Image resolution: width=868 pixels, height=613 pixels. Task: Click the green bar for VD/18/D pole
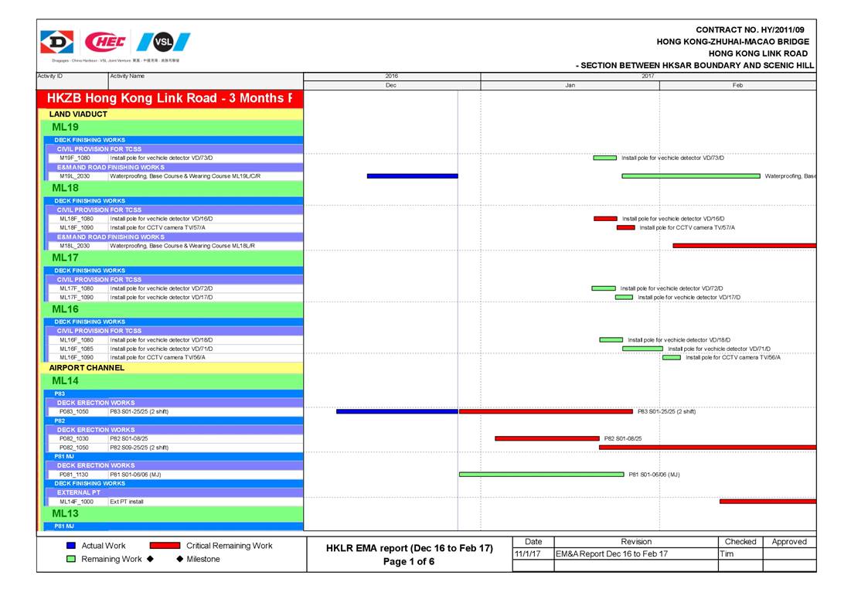click(611, 340)
